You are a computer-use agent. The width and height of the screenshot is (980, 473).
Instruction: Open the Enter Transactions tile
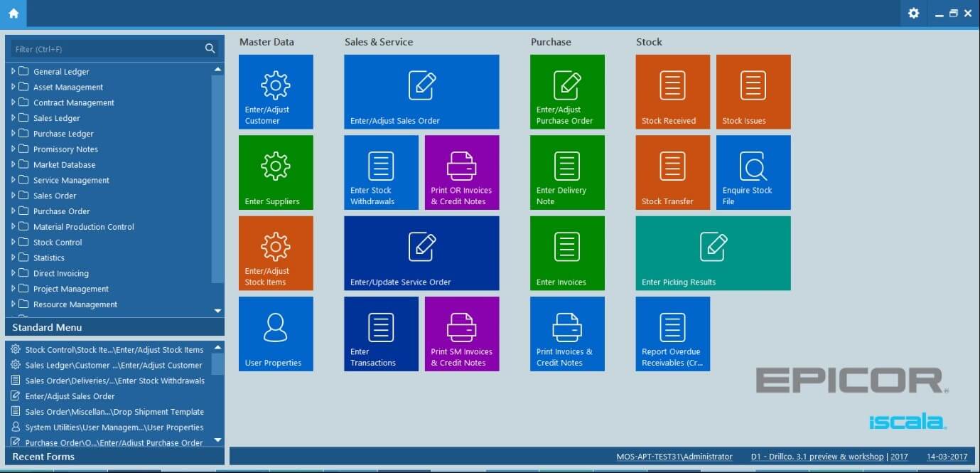381,334
